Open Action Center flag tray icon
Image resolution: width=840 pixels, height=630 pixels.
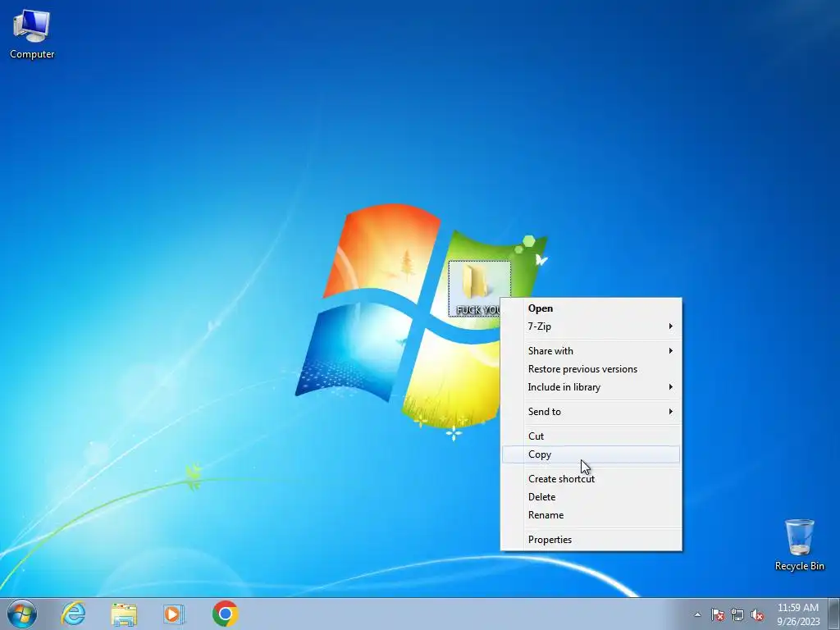tap(717, 614)
